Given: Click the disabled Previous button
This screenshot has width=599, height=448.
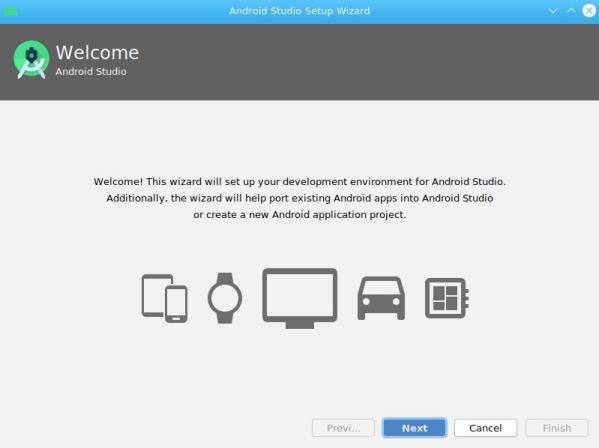Looking at the screenshot, I should 343,428.
